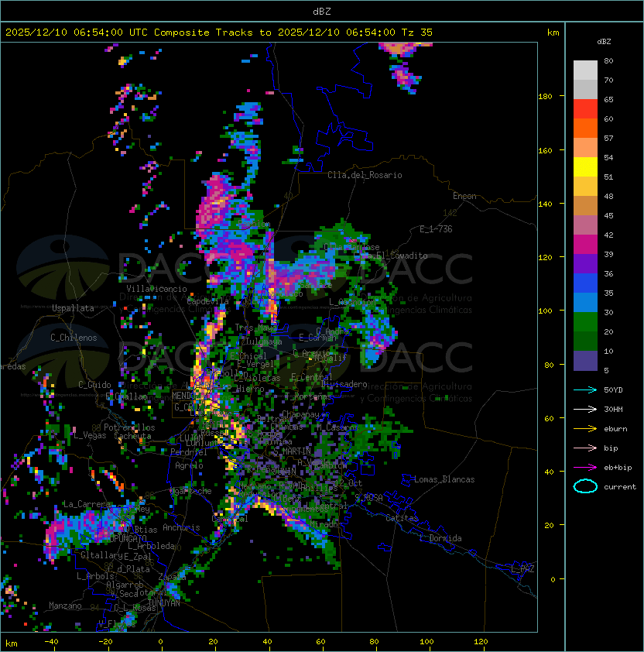Viewport: 644px width, 652px height.
Task: Click the magenta eb+bip arrow legend icon
Action: coord(585,468)
